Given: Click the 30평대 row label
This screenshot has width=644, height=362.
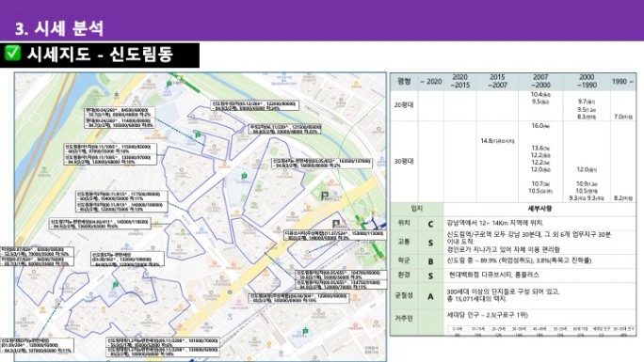Looking at the screenshot, I should 404,161.
